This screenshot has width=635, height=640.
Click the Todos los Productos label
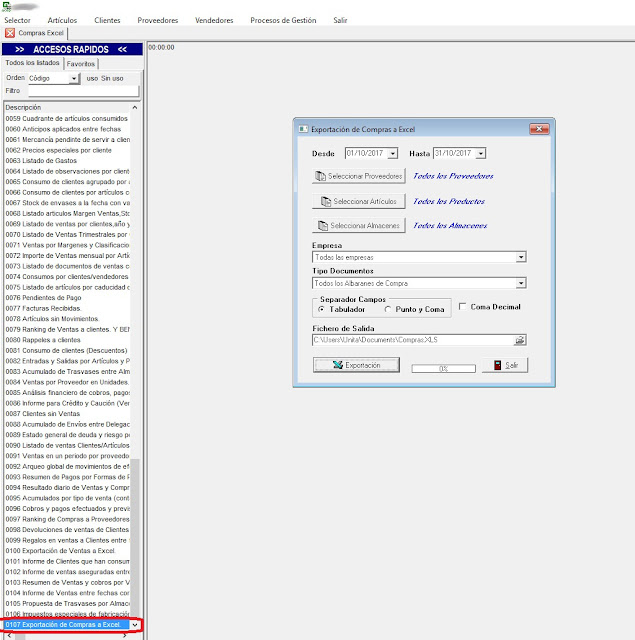click(449, 201)
